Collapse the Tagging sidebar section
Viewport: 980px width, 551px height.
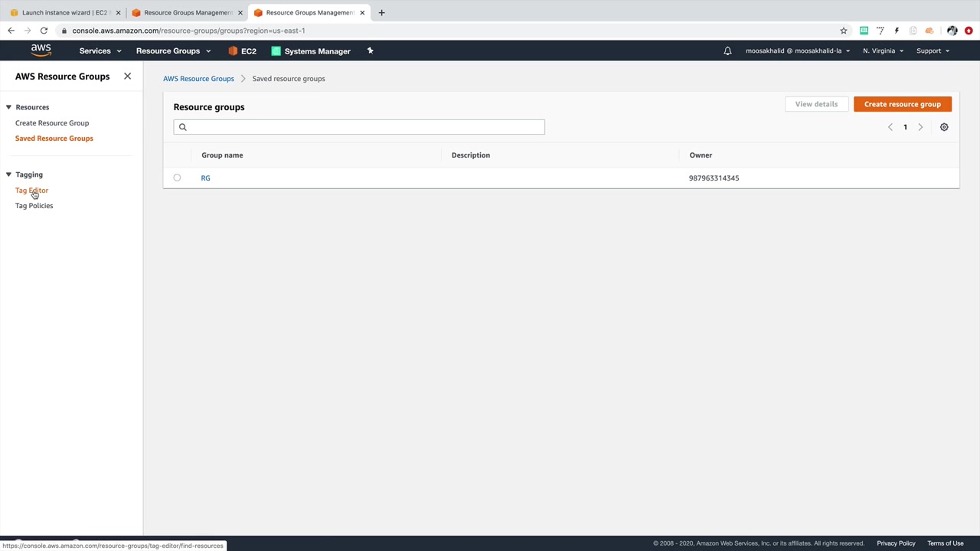click(x=8, y=174)
